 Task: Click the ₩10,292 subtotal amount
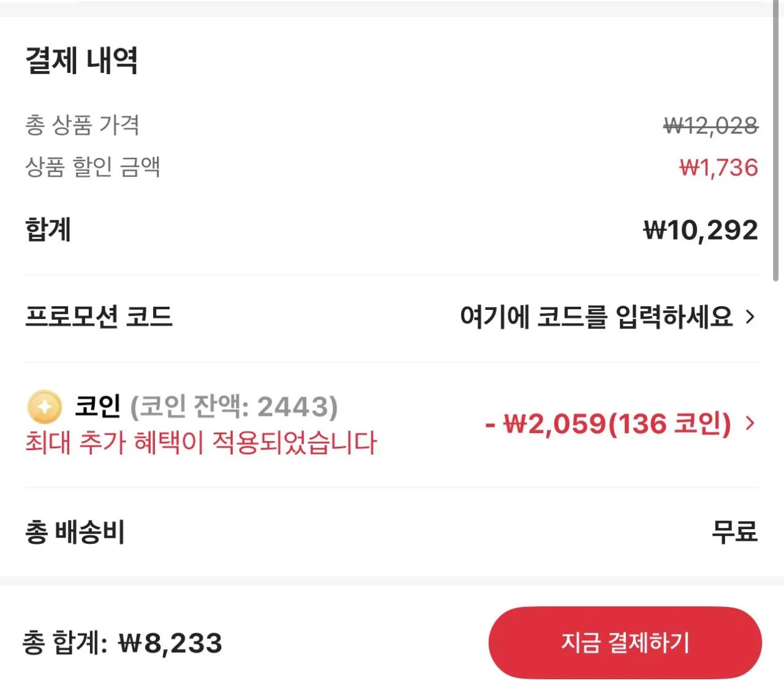click(x=700, y=230)
